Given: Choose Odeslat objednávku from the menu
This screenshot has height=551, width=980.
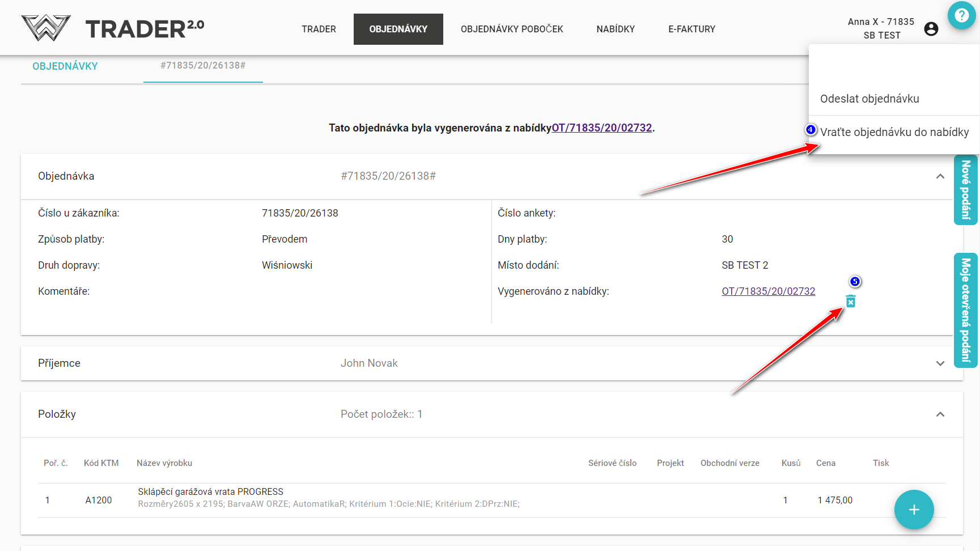Looking at the screenshot, I should click(869, 99).
